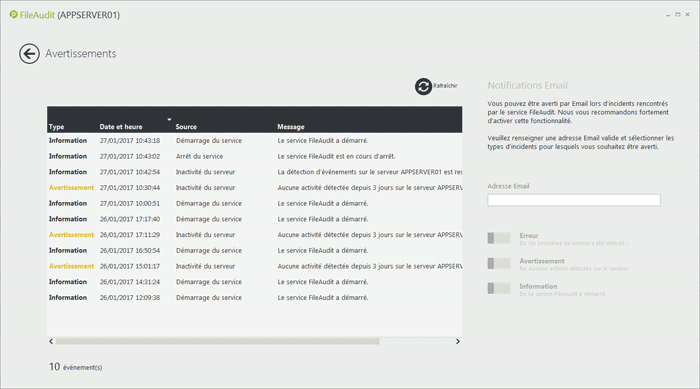
Task: Click the Rafraîchir refresh icon
Action: [423, 86]
